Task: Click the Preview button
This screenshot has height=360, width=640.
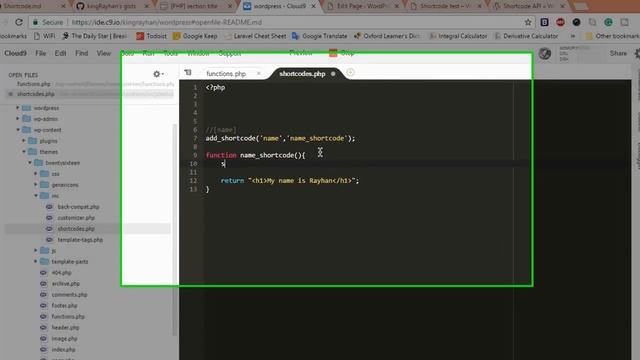Action: [301, 53]
